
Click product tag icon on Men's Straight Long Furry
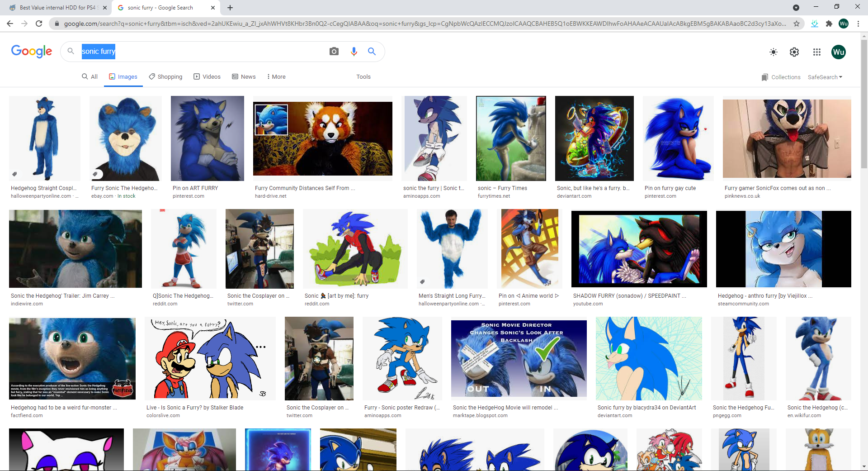click(x=422, y=282)
